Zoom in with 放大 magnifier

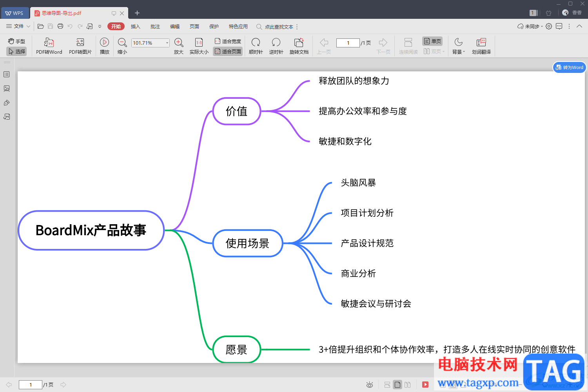[179, 46]
